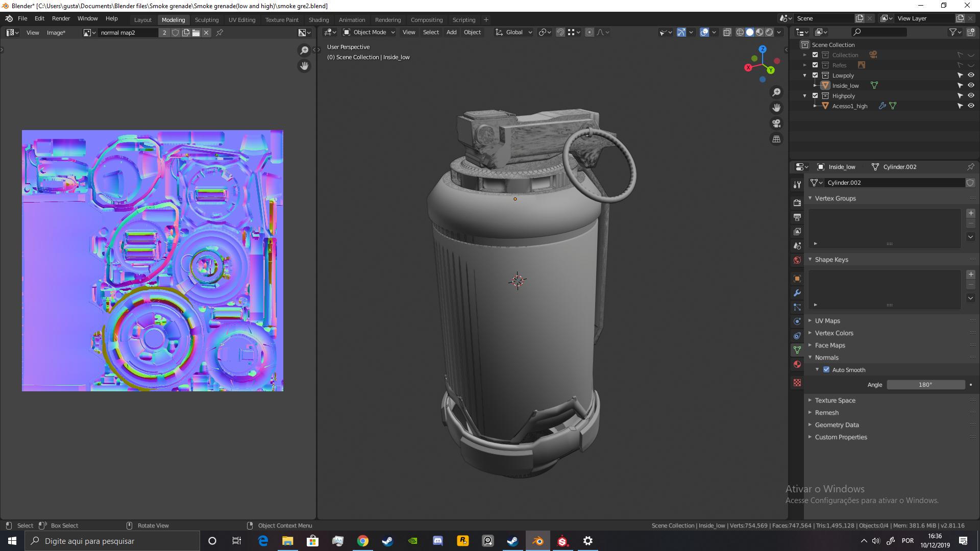980x551 pixels.
Task: Click the image editor zoom magnifier icon
Action: pyautogui.click(x=304, y=50)
